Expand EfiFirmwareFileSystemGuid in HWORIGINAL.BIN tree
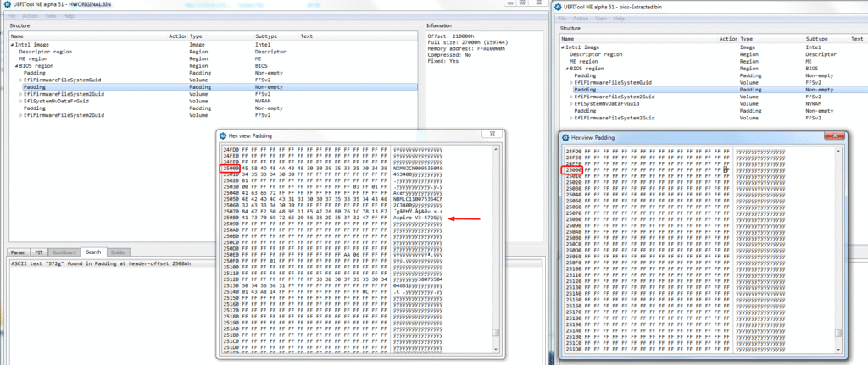868x365 pixels. (x=20, y=80)
